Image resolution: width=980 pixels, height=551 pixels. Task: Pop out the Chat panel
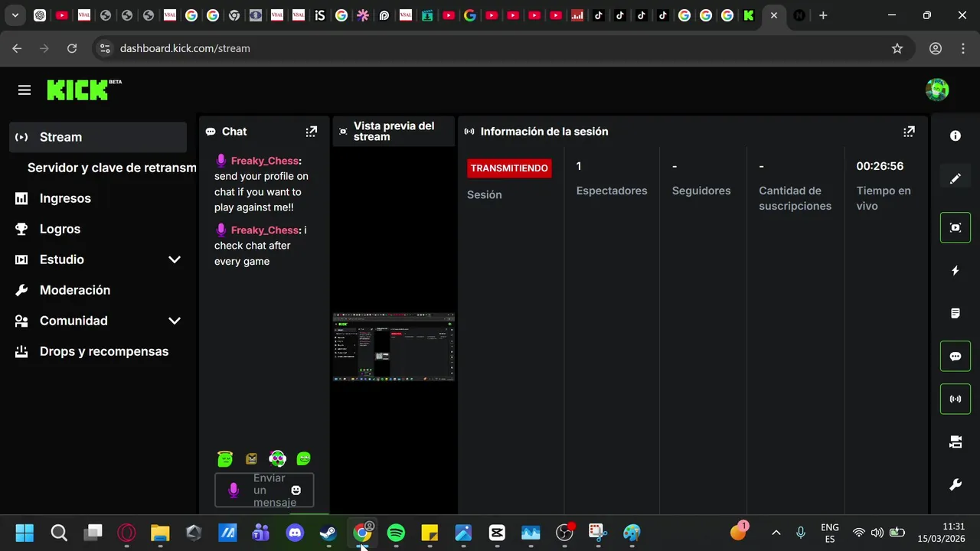point(311,132)
